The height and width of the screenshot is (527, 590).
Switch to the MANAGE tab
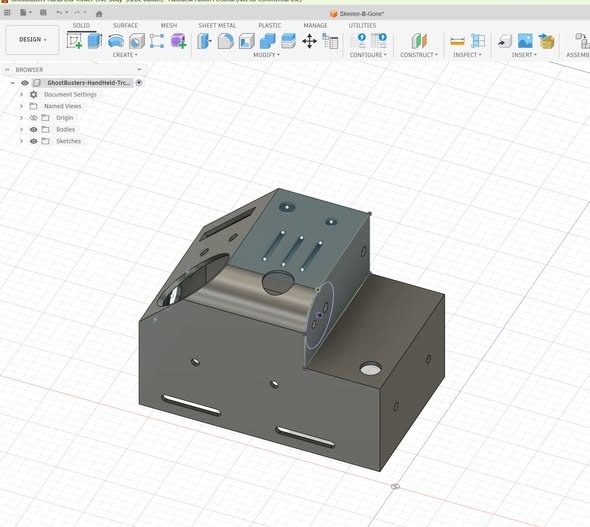click(x=315, y=26)
